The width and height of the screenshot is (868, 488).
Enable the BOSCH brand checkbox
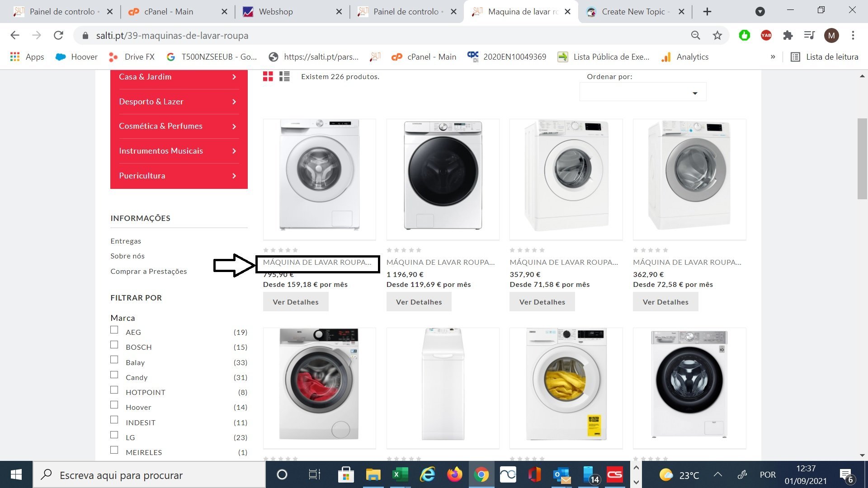tap(114, 345)
